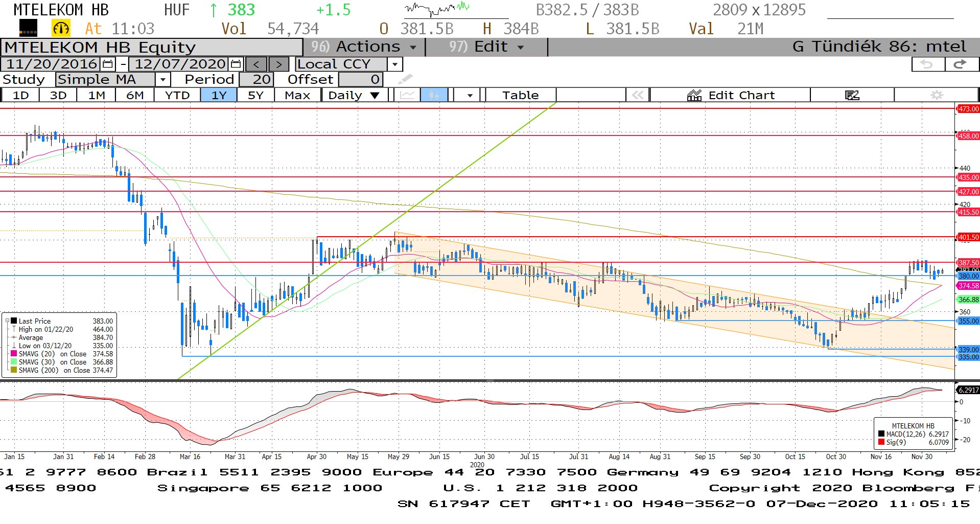Screen dimensions: 980x524
Task: Click the SMAVG (30) green swatch
Action: point(14,362)
